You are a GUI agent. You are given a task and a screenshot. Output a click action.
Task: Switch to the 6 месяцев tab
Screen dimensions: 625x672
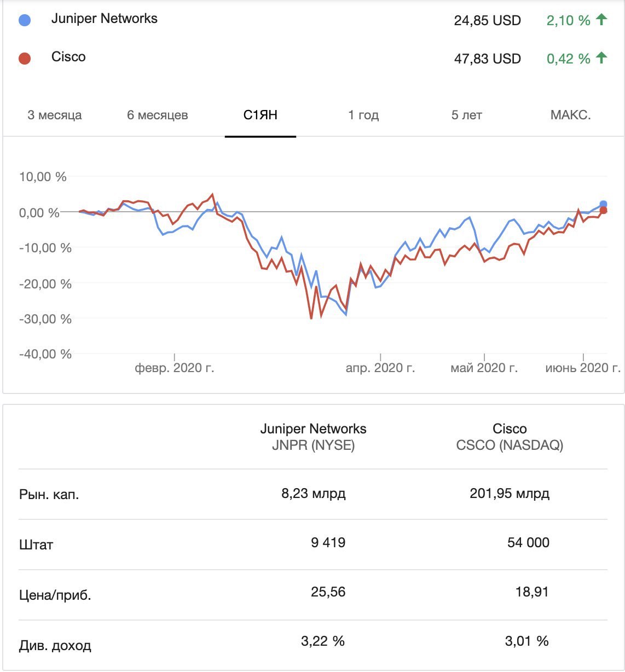(158, 115)
